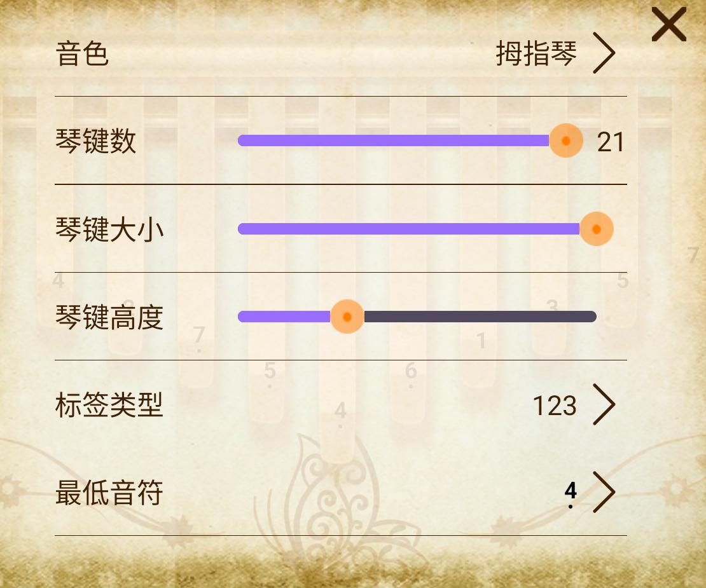This screenshot has width=706, height=588.
Task: Expand the 标签类型 chevron arrow
Action: pyautogui.click(x=604, y=404)
